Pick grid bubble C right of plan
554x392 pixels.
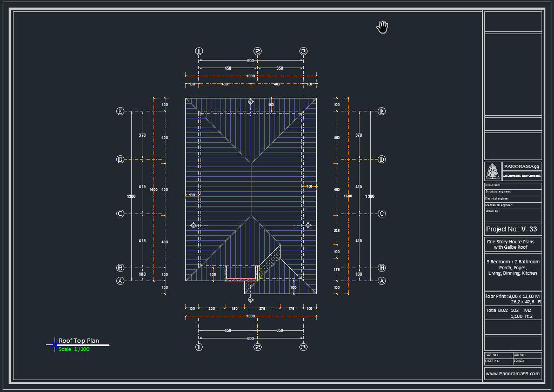point(382,214)
